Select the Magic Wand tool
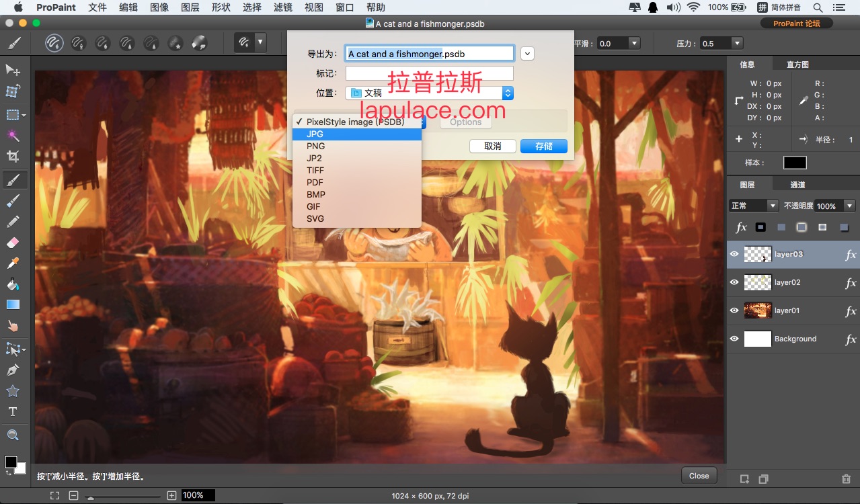The image size is (860, 504). 13,136
